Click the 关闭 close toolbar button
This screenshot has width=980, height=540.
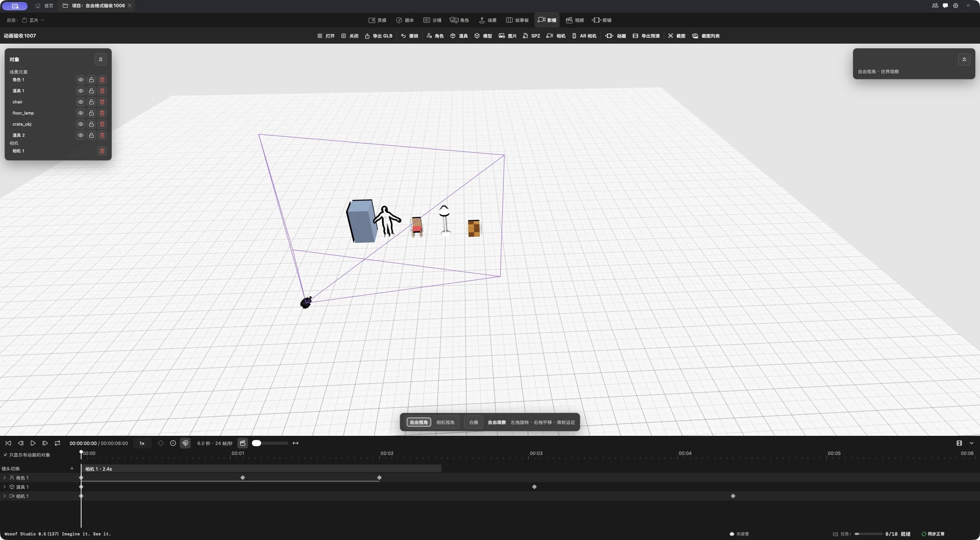350,36
